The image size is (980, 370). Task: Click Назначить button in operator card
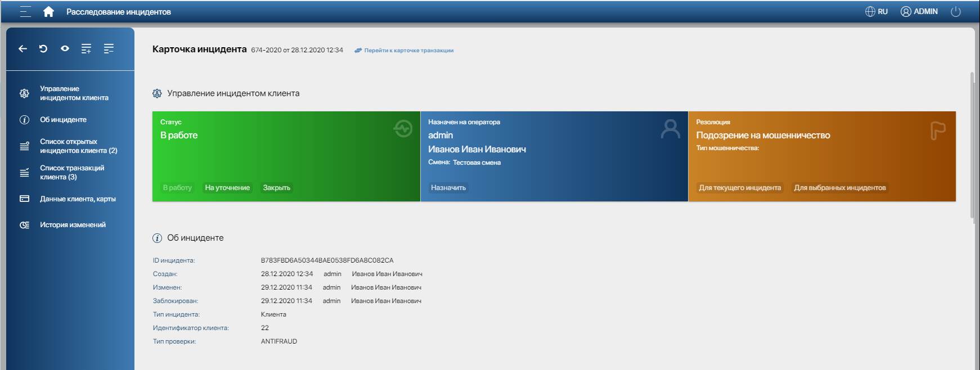coord(448,188)
